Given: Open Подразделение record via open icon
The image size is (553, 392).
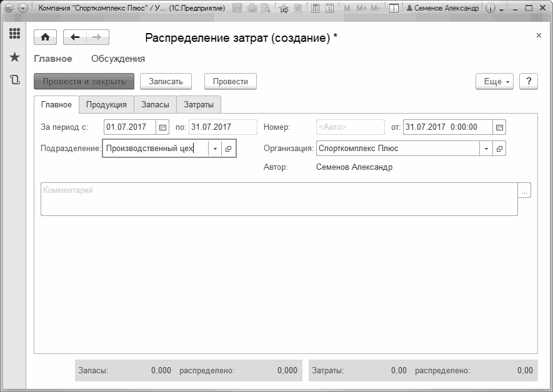Looking at the screenshot, I should click(228, 149).
